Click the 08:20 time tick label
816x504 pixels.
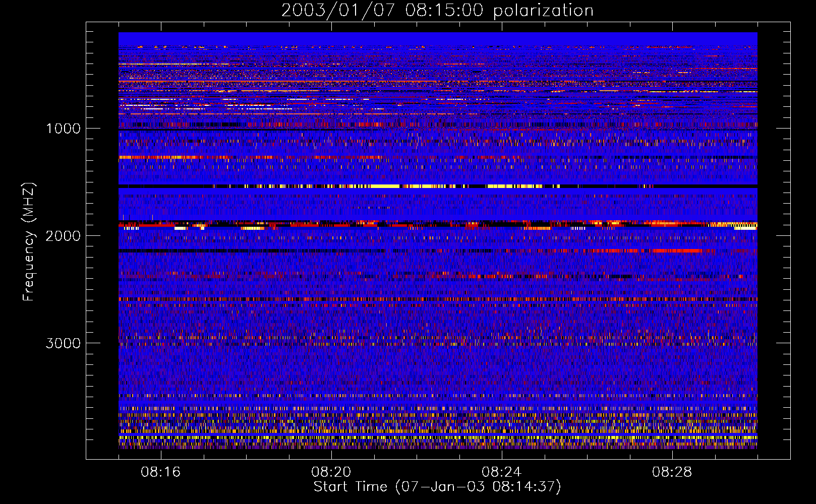click(331, 472)
